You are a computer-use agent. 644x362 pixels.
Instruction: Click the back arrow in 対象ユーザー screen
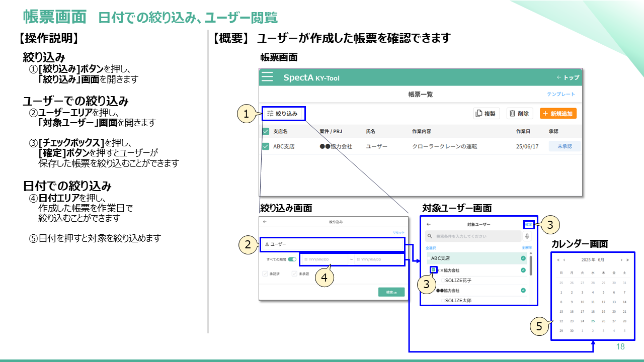pyautogui.click(x=429, y=224)
